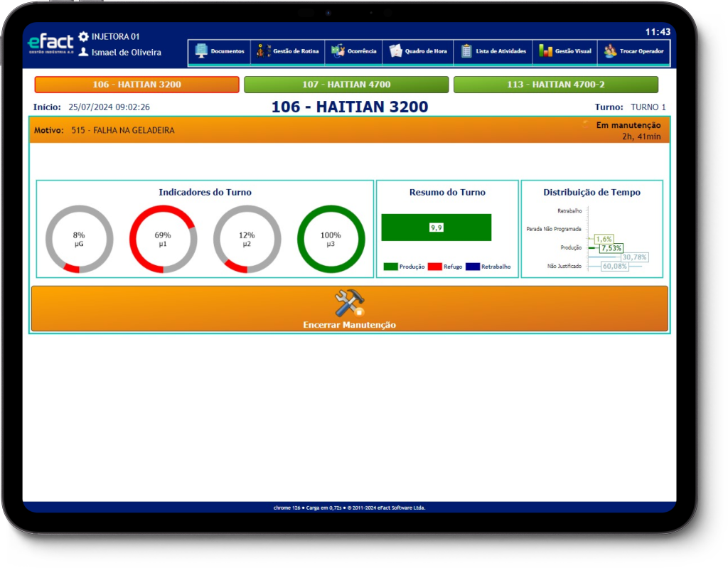Click the Quadro de Hora icon

click(395, 51)
